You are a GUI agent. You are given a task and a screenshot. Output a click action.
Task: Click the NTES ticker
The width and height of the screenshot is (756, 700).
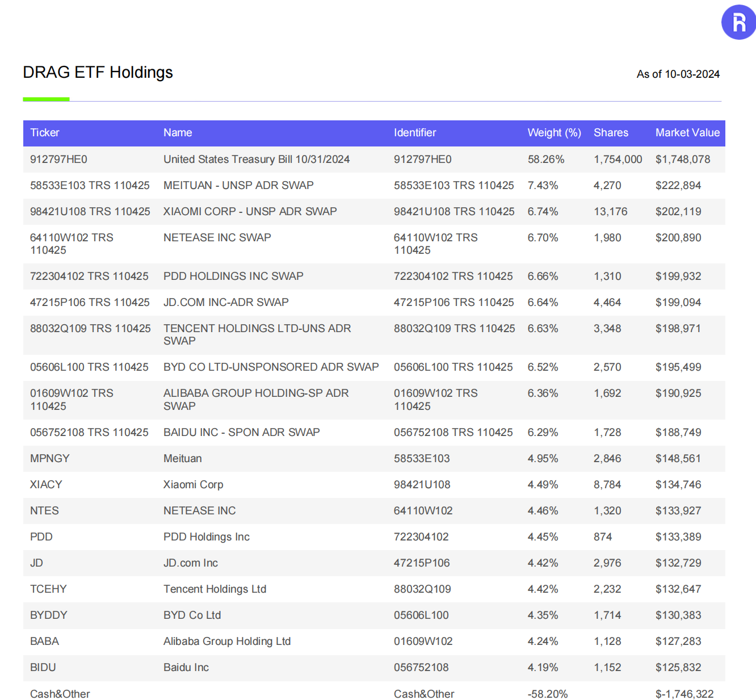pos(44,511)
